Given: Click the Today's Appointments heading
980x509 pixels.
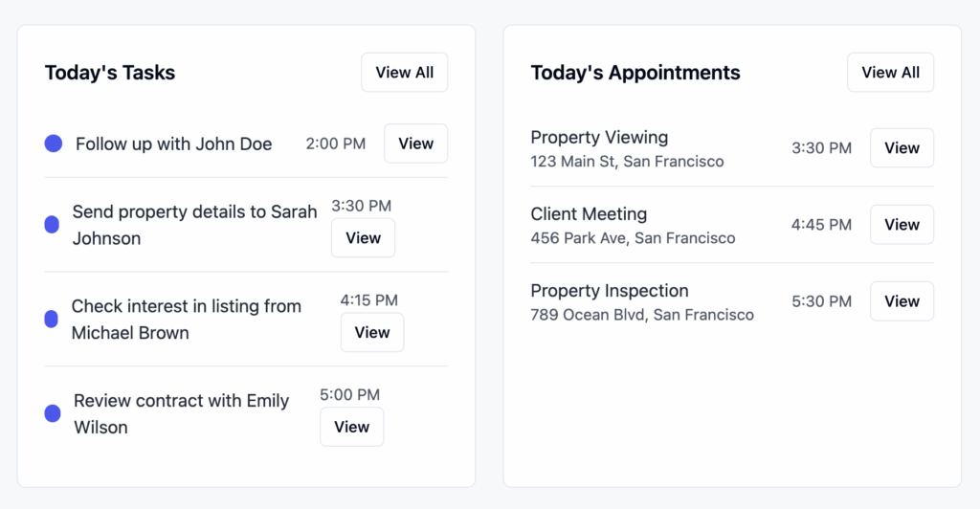Looking at the screenshot, I should [635, 73].
